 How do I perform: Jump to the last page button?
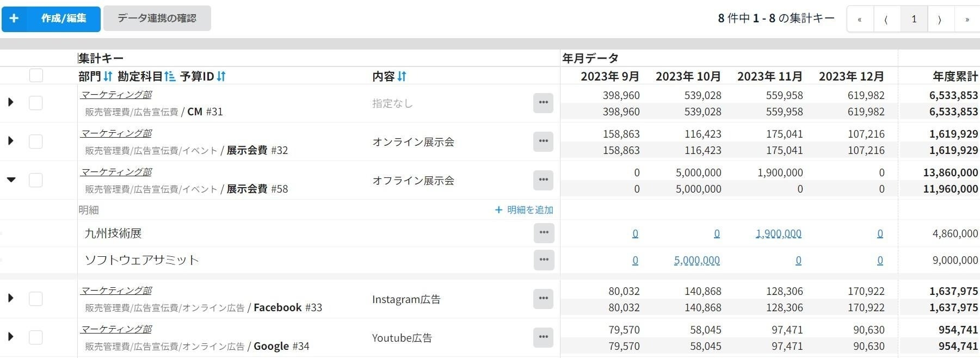click(966, 19)
